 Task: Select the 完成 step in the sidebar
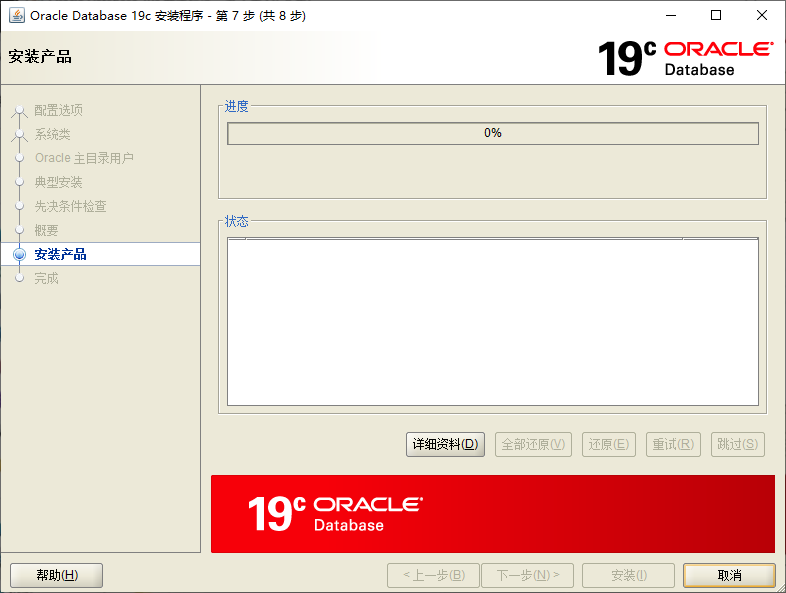[46, 278]
